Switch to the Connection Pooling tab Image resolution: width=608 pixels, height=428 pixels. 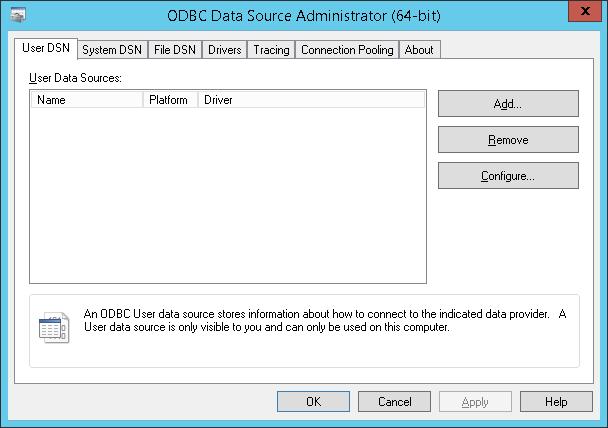coord(348,50)
